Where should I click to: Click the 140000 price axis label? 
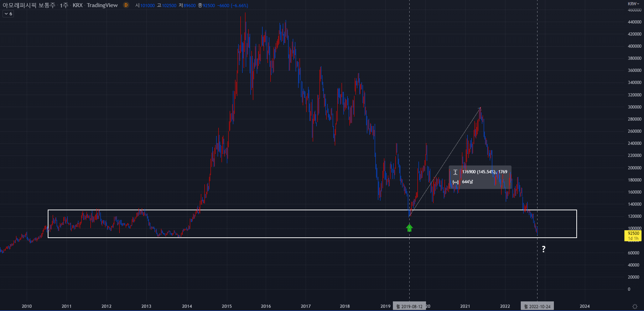pos(634,204)
